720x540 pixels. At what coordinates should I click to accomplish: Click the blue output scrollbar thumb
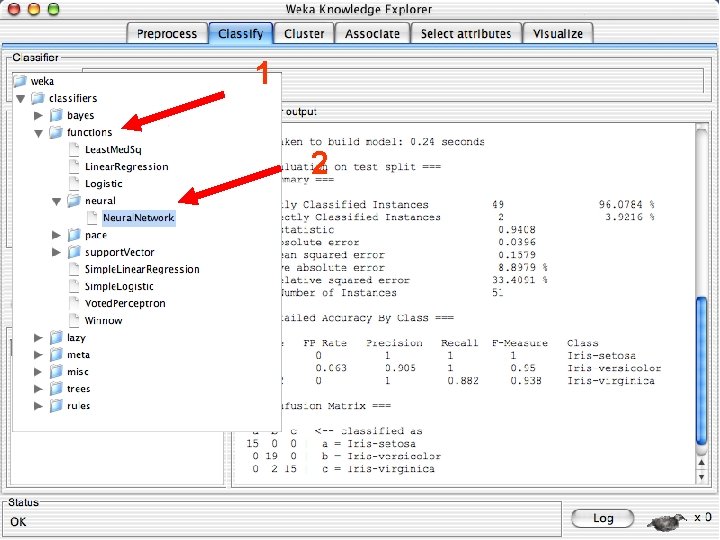click(701, 371)
